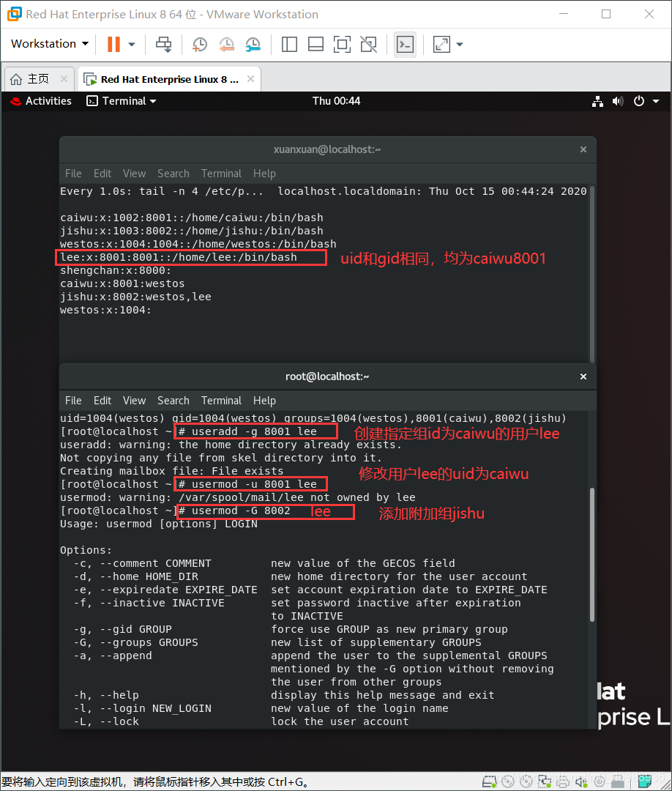
Task: Pause the virtual machine with the orange button
Action: (113, 45)
